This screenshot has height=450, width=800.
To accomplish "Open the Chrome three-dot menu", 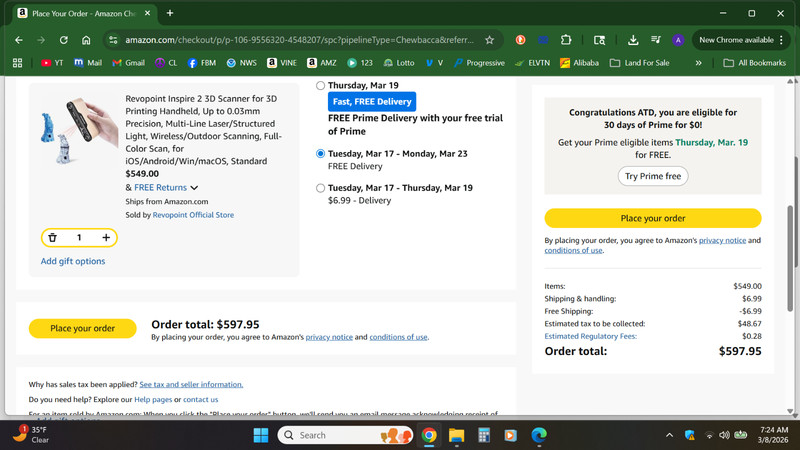I will pyautogui.click(x=781, y=40).
